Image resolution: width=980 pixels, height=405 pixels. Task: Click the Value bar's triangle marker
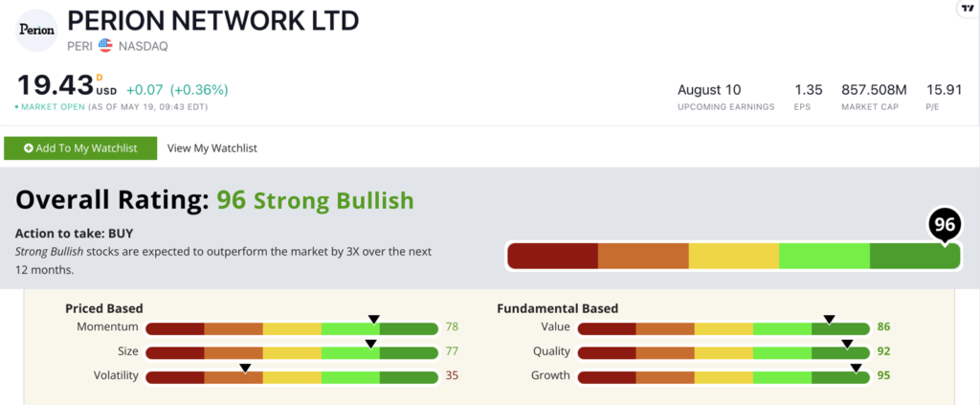click(830, 319)
